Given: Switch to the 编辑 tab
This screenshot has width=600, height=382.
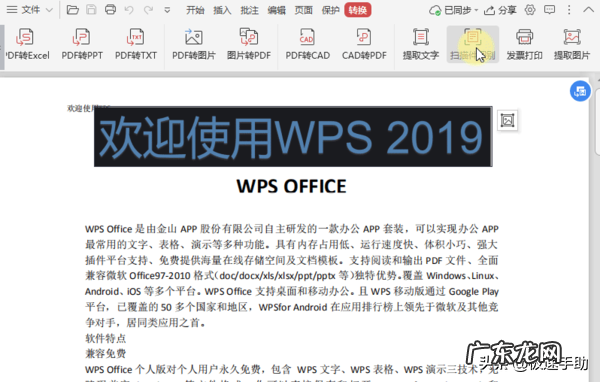Looking at the screenshot, I should pyautogui.click(x=277, y=10).
